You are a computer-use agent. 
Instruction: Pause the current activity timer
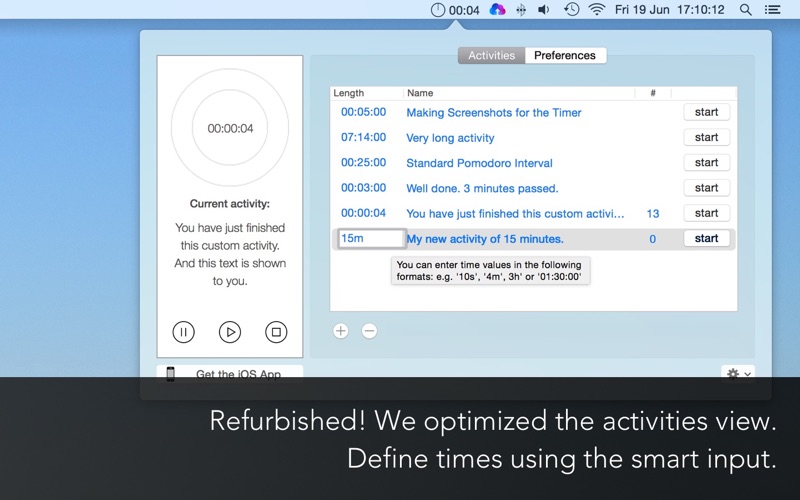point(183,332)
